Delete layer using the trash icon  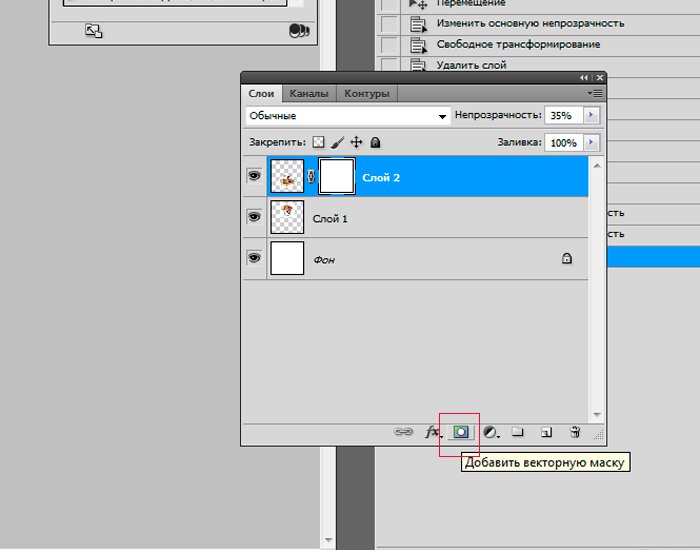pos(575,432)
